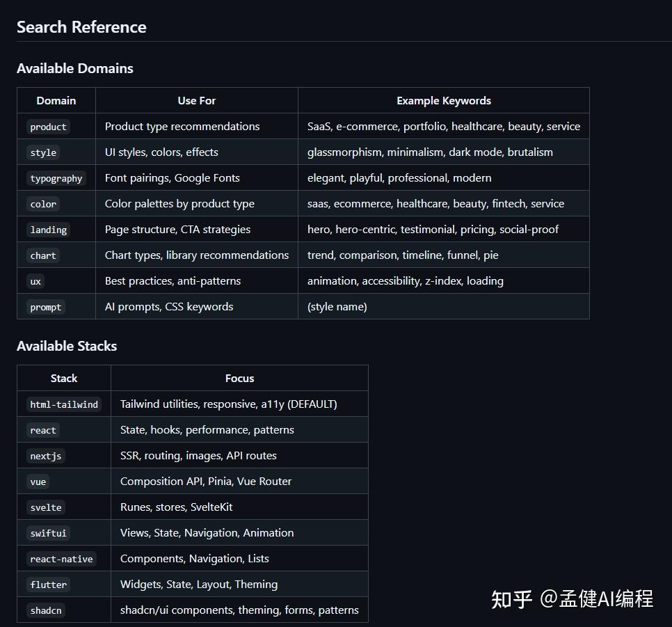The height and width of the screenshot is (627, 672).
Task: Click the 'Use For' column header
Action: (197, 100)
